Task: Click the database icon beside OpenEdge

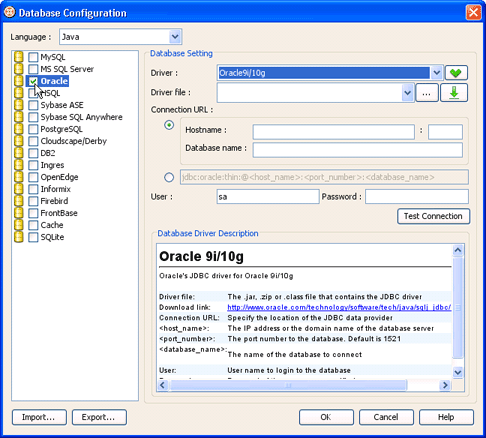Action: (19, 177)
